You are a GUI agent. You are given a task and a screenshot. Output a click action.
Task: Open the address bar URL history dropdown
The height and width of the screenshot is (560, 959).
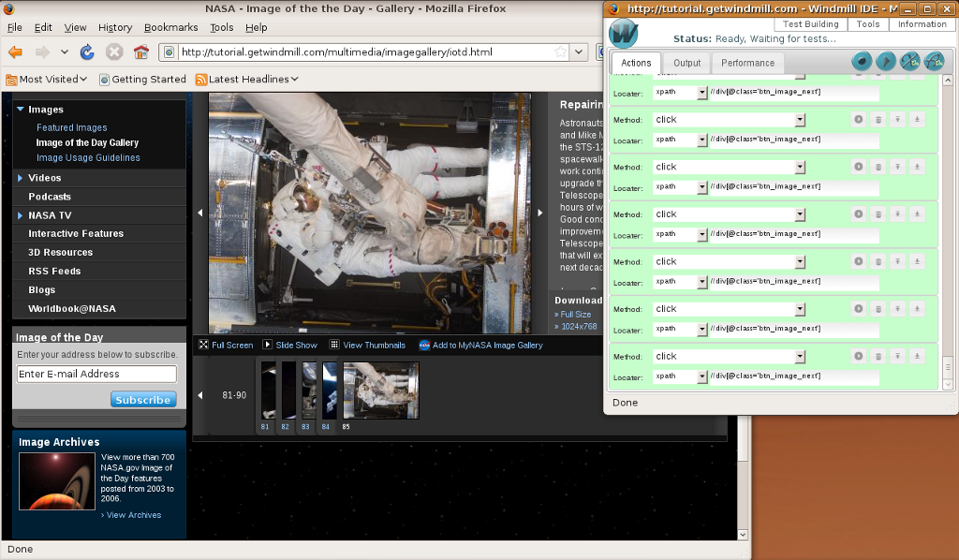pos(579,52)
